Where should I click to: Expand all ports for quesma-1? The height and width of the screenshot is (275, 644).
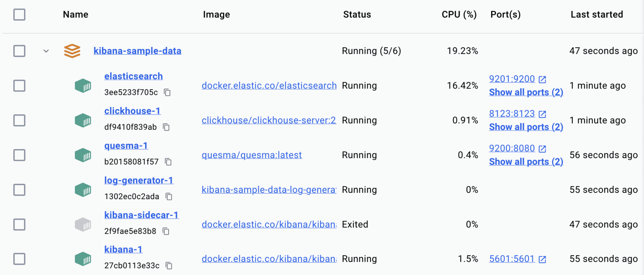[526, 162]
